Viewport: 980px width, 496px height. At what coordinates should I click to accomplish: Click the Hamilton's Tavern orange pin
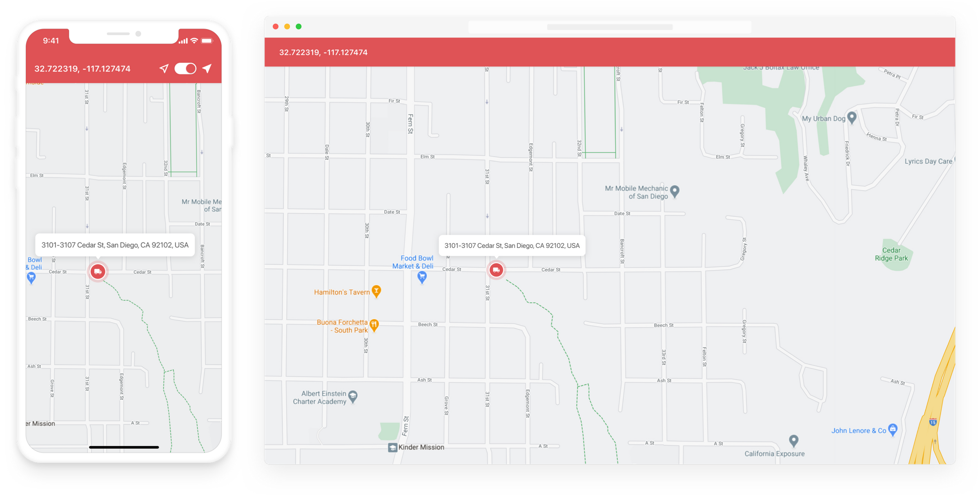click(376, 291)
